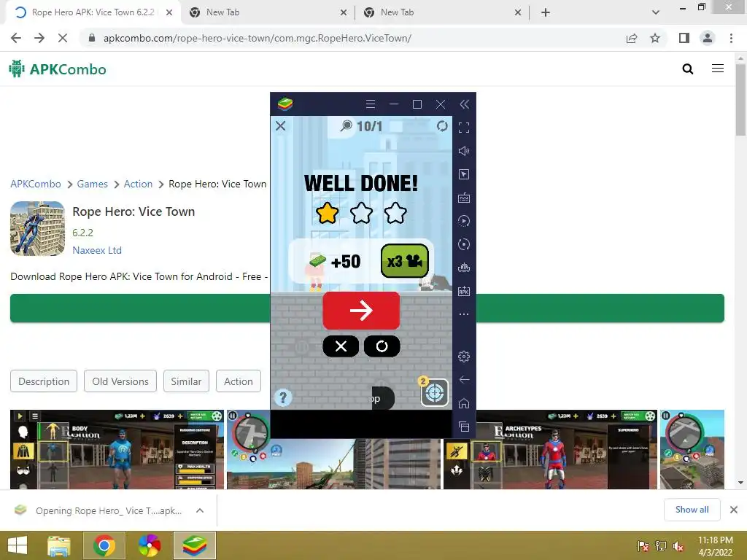Open Chrome profile avatar
The height and width of the screenshot is (560, 747).
[x=708, y=38]
